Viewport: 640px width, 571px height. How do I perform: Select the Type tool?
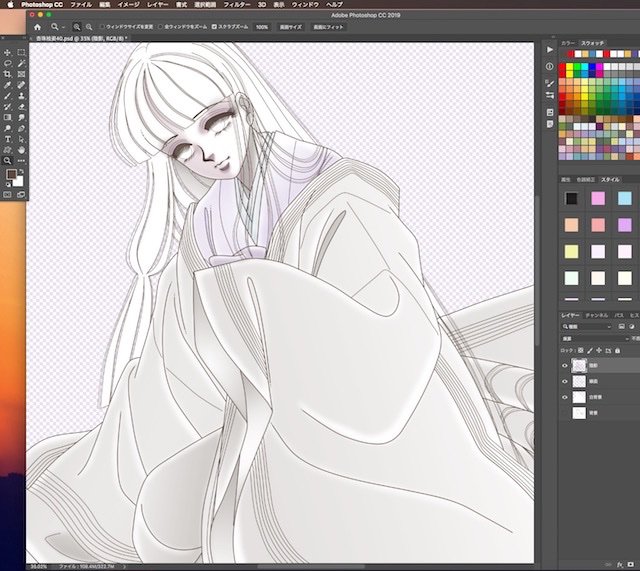coord(7,139)
